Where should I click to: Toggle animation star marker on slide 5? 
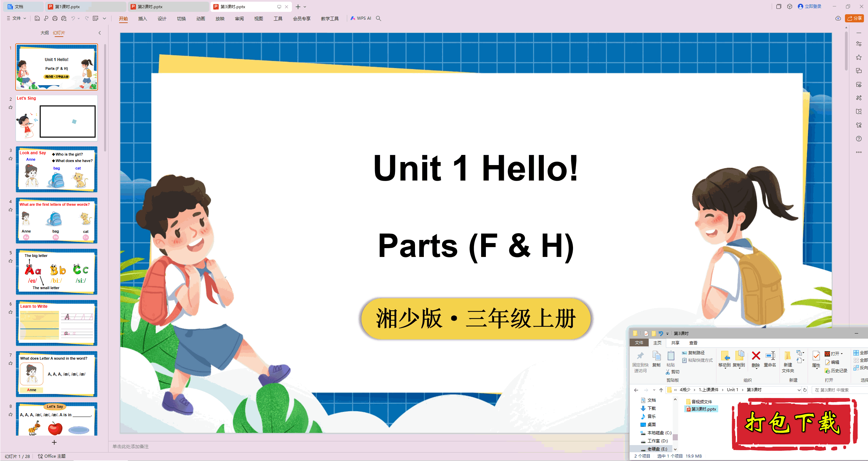click(11, 261)
